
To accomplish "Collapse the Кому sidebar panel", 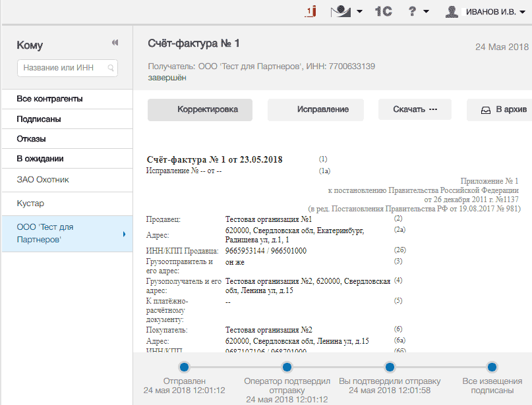I will point(115,42).
